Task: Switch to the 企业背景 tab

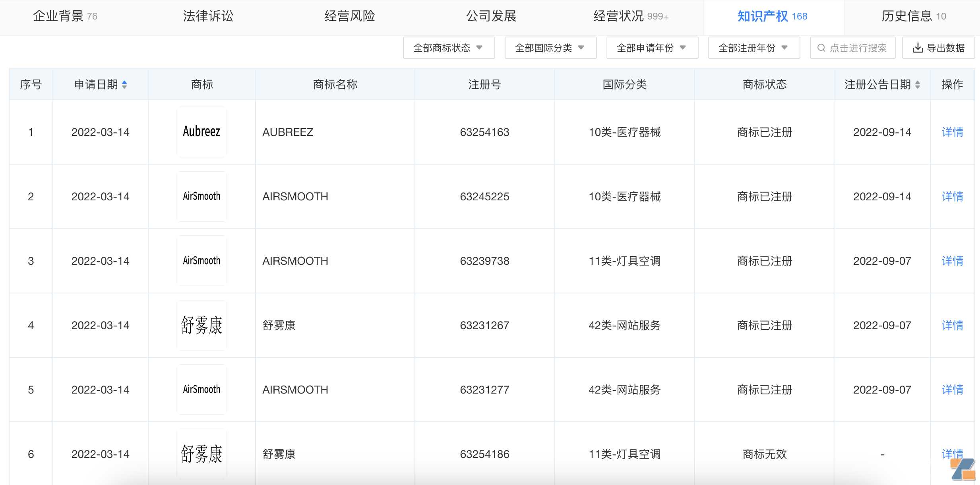Action: [60, 16]
